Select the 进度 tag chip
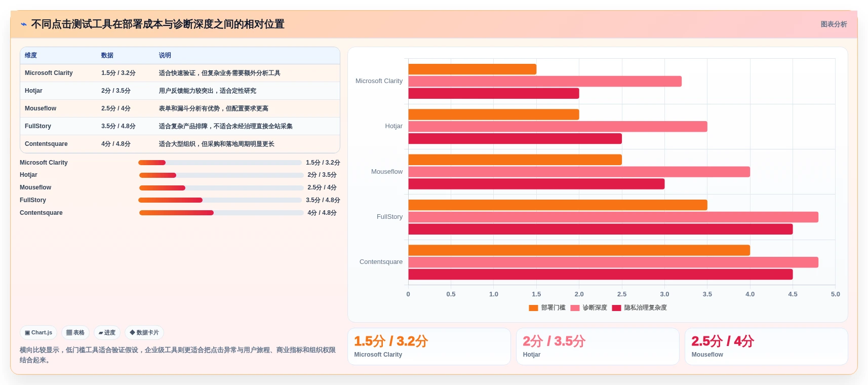868x385 pixels. 107,333
